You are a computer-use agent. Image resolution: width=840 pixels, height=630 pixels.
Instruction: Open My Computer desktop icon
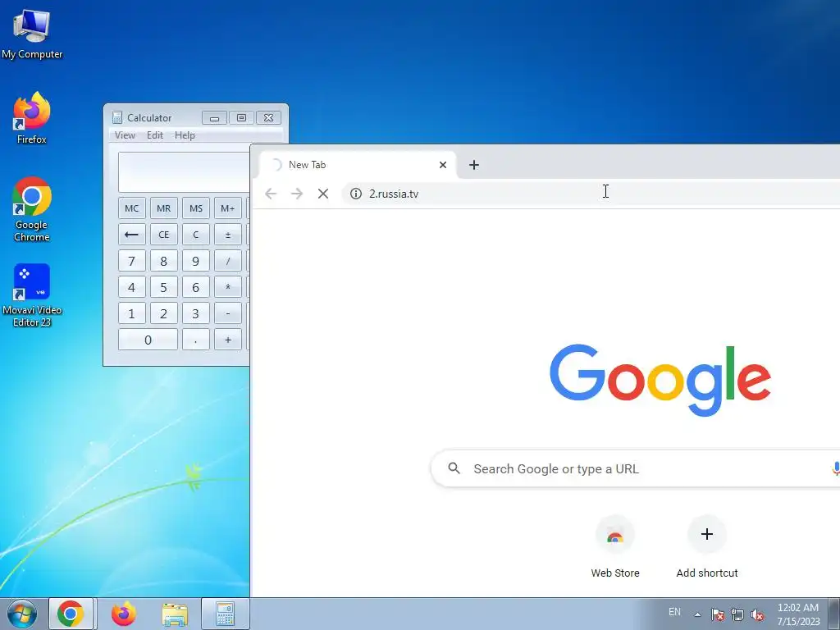tap(32, 34)
